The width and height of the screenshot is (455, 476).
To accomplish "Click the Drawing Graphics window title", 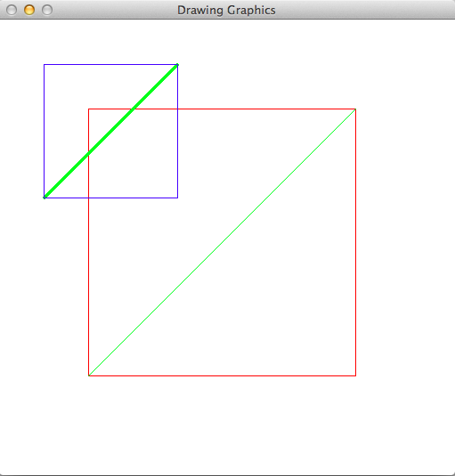I will [x=226, y=10].
